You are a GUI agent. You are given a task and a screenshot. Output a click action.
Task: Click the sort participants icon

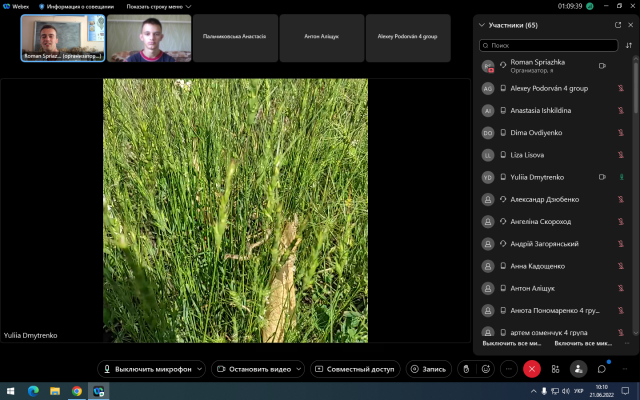tap(628, 45)
